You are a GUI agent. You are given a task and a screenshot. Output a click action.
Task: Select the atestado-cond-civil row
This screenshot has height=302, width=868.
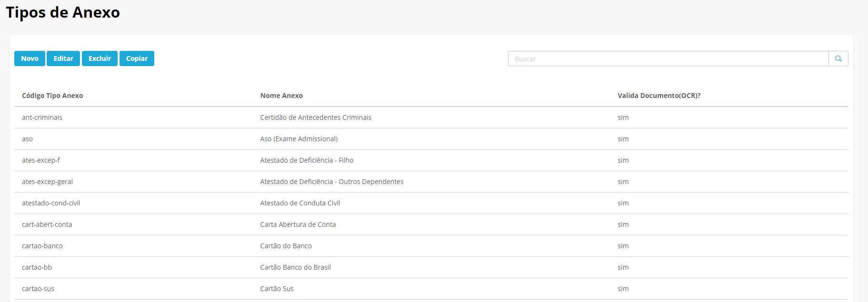pos(51,203)
